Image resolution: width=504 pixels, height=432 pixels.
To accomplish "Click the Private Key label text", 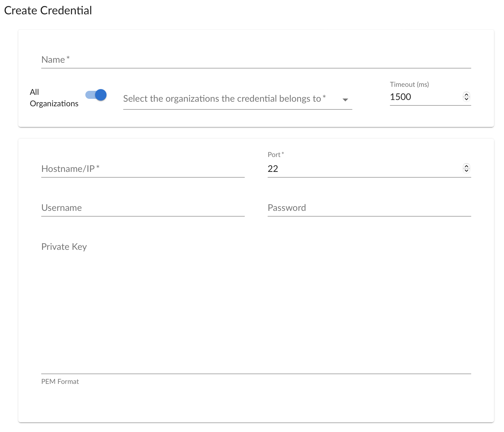I will [64, 247].
